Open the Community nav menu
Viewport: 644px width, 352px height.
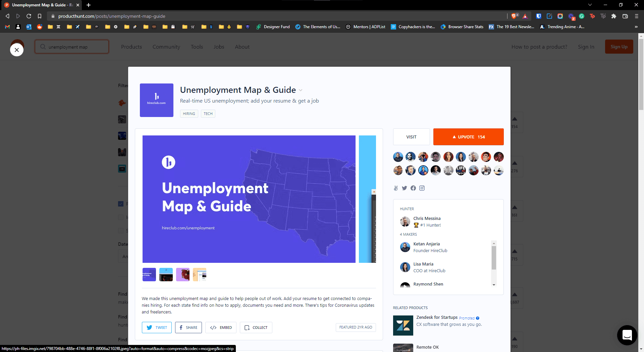point(166,47)
